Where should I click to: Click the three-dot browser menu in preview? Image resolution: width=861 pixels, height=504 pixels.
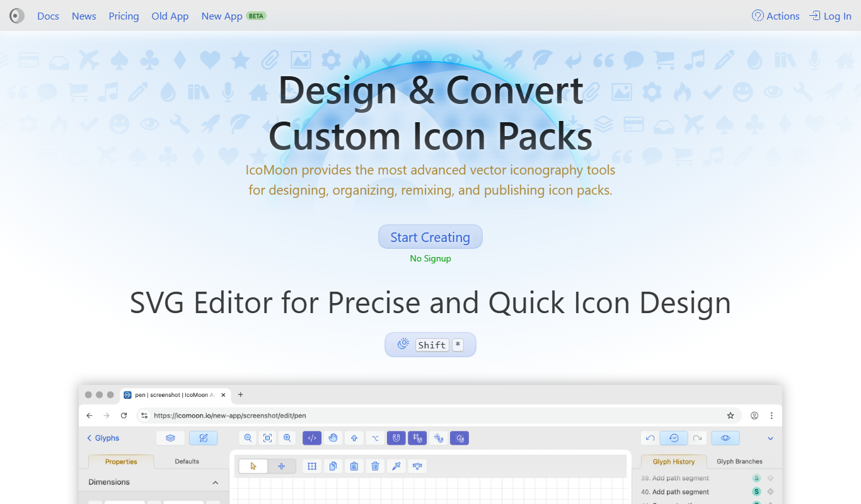[771, 416]
